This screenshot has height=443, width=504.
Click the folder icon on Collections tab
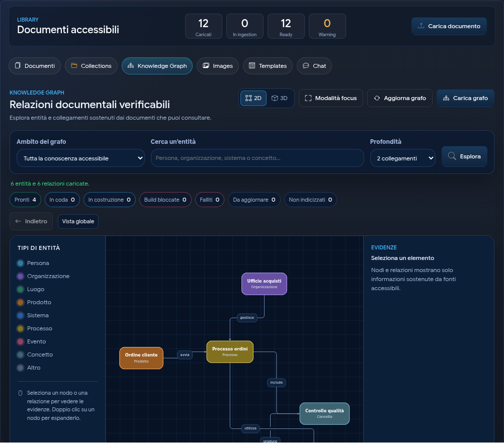tap(74, 65)
